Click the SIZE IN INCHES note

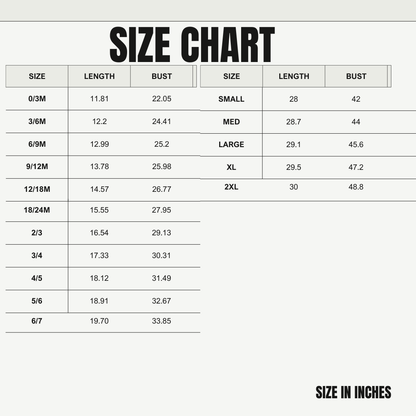tap(353, 392)
